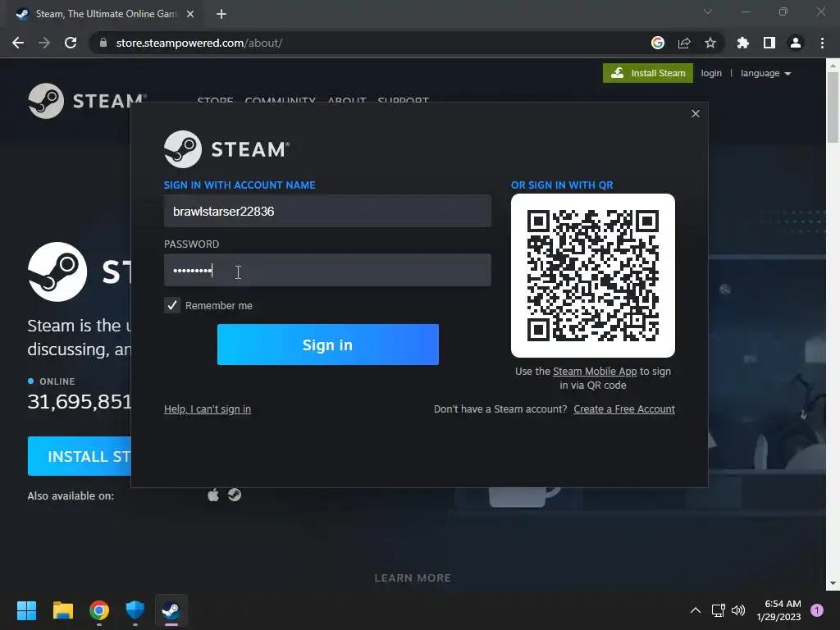
Task: Open the Chrome profile avatar icon
Action: [x=796, y=43]
